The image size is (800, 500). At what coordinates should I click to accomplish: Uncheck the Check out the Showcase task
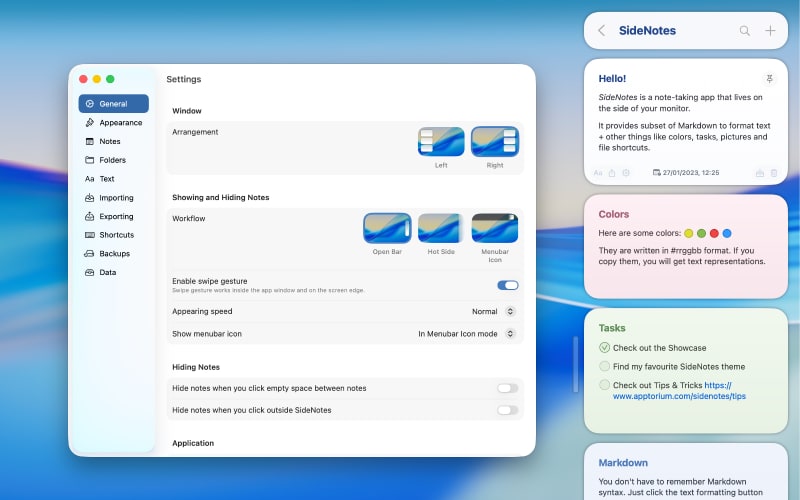tap(604, 347)
